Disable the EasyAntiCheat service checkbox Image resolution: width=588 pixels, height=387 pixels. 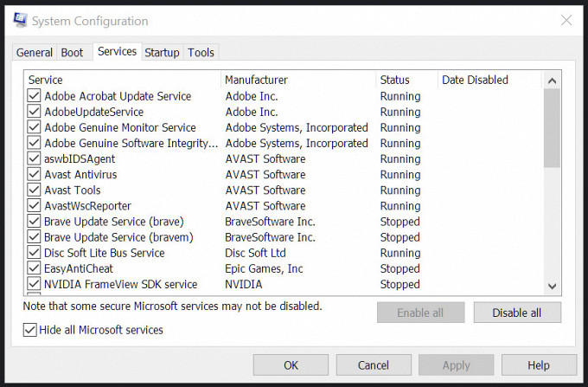(x=34, y=268)
